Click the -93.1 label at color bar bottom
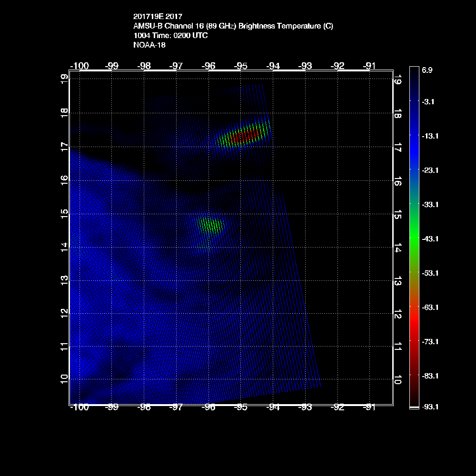The width and height of the screenshot is (476, 476). (430, 407)
